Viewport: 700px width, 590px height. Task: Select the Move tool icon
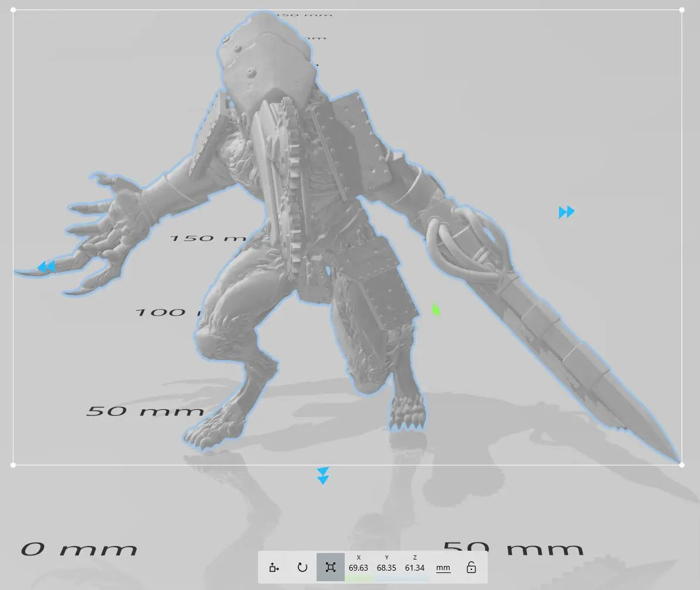click(274, 567)
